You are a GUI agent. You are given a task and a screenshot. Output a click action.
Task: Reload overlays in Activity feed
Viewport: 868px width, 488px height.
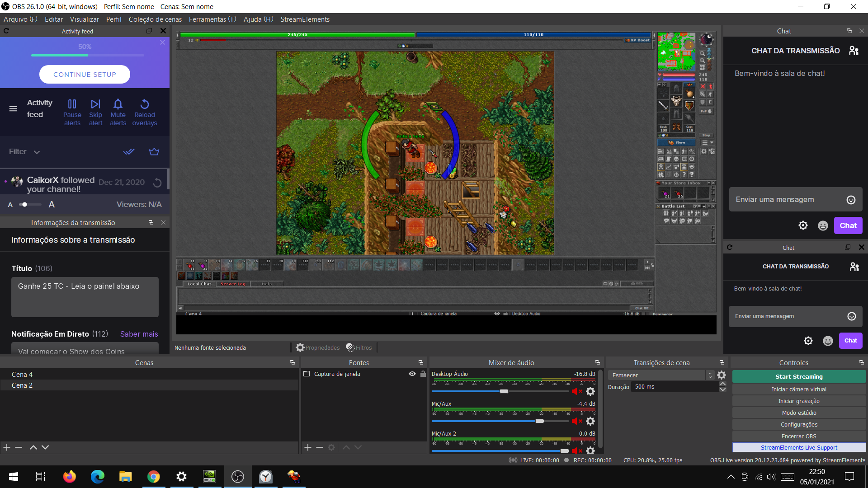pos(145,112)
